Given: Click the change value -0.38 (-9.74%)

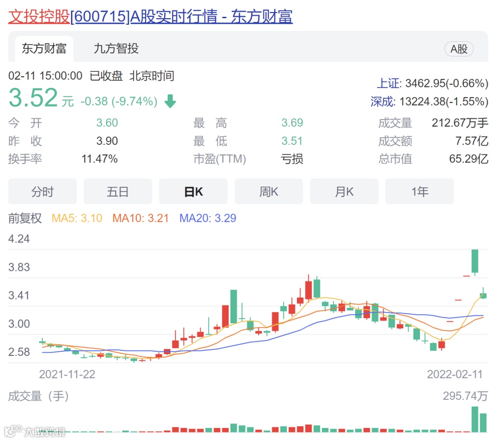Looking at the screenshot, I should [x=119, y=101].
